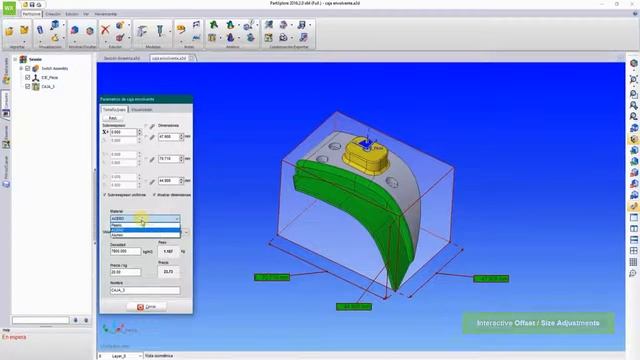
Task: Toggle the Switch Assembly checkbox in tree
Action: coord(28,68)
